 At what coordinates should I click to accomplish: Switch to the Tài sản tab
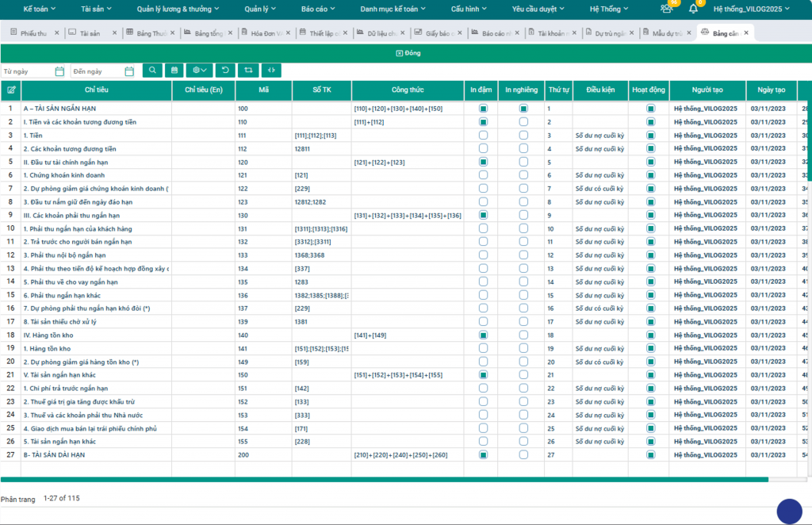(x=89, y=33)
